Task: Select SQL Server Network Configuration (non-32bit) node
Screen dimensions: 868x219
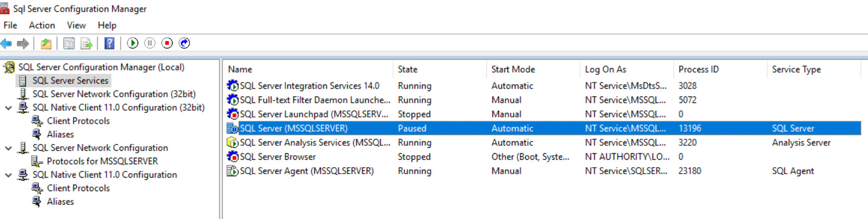Action: [100, 148]
